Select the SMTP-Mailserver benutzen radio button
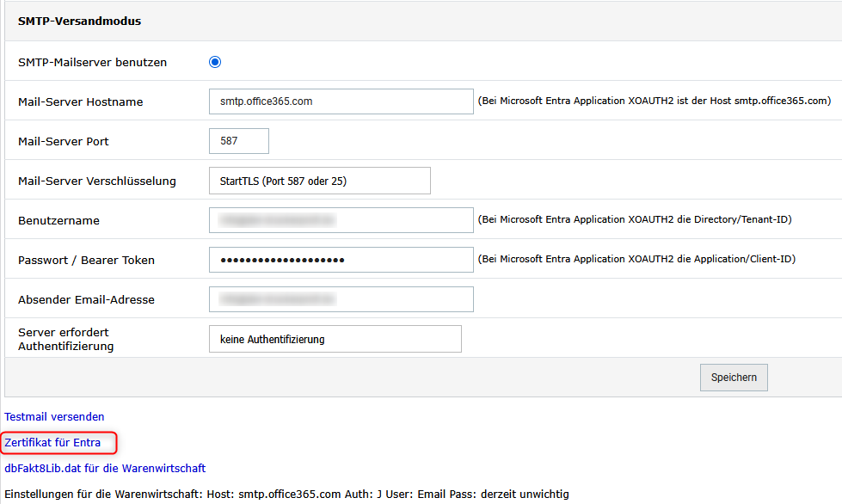 click(215, 62)
